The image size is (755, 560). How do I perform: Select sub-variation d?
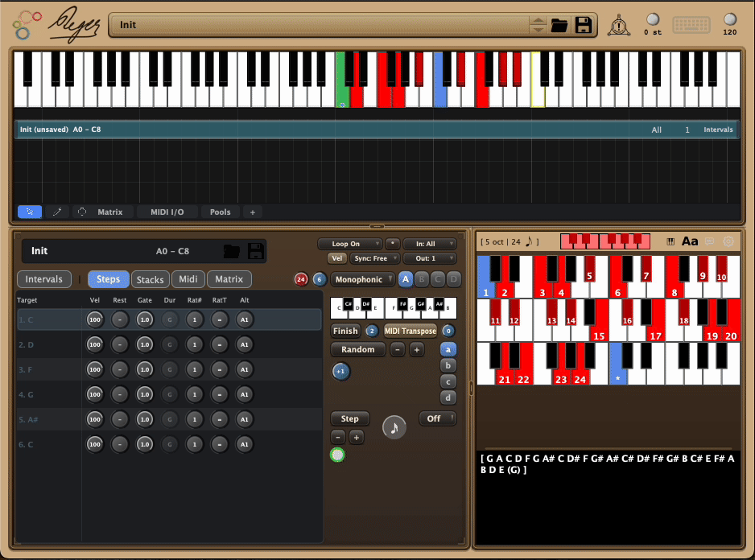point(448,397)
